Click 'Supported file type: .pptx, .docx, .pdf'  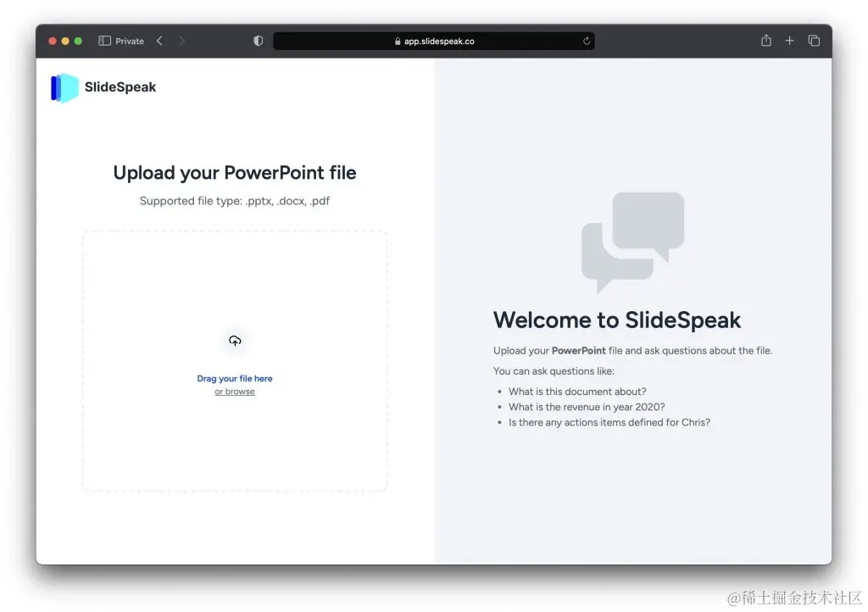235,201
